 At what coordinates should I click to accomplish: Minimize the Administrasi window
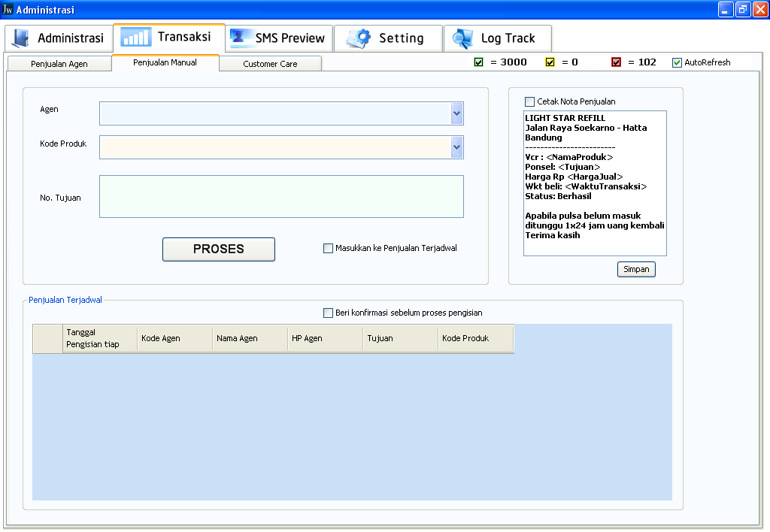click(726, 9)
